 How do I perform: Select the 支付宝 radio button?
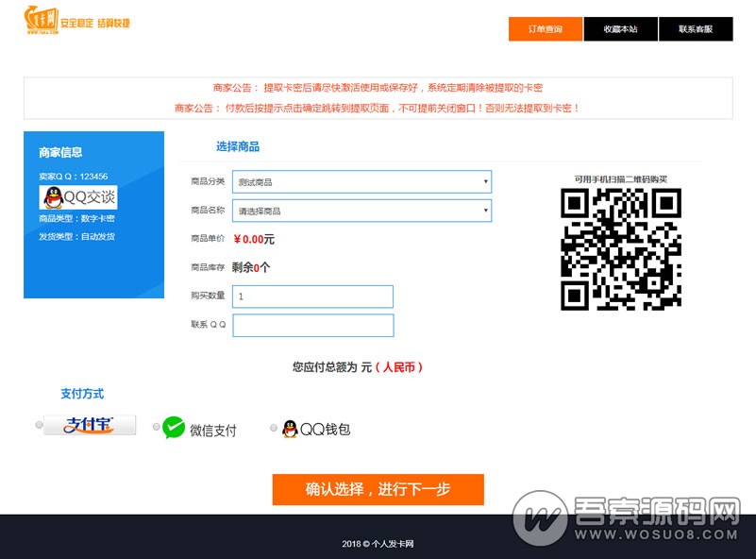coord(40,426)
